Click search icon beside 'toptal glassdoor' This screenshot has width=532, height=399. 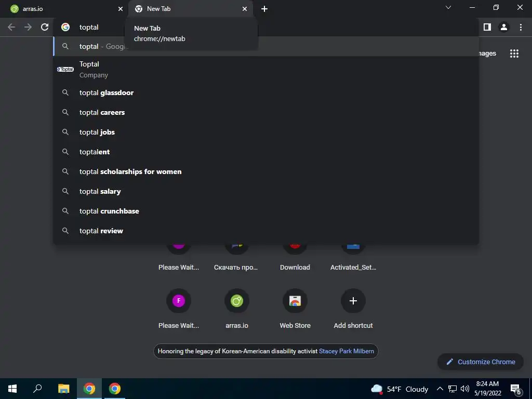tap(65, 92)
